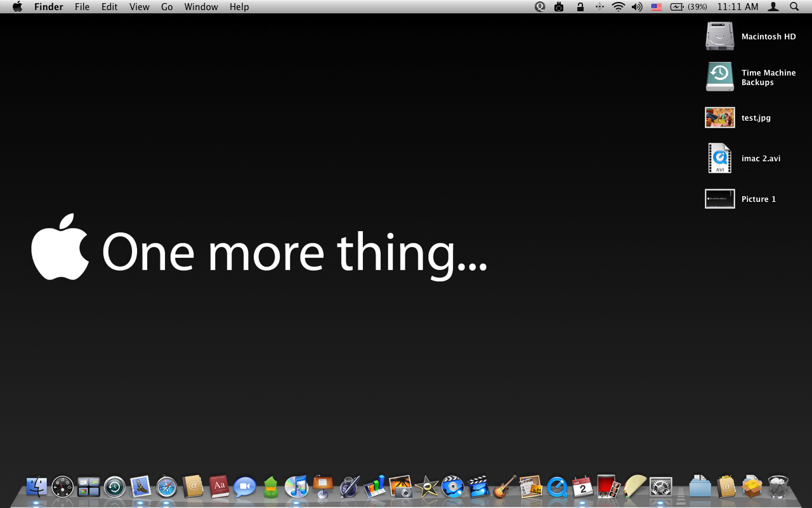Select the imac 2.avi file icon
This screenshot has width=812, height=508.
(720, 158)
